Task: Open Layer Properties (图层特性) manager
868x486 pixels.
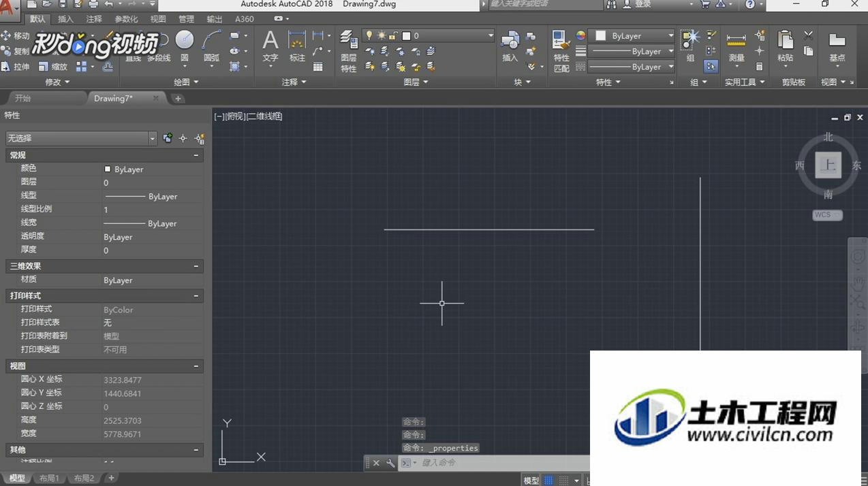Action: 349,51
